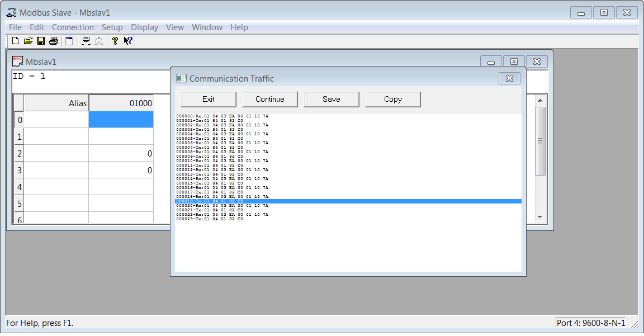
Task: Click the Mbslav1 scrollbar down arrow
Action: pos(540,217)
